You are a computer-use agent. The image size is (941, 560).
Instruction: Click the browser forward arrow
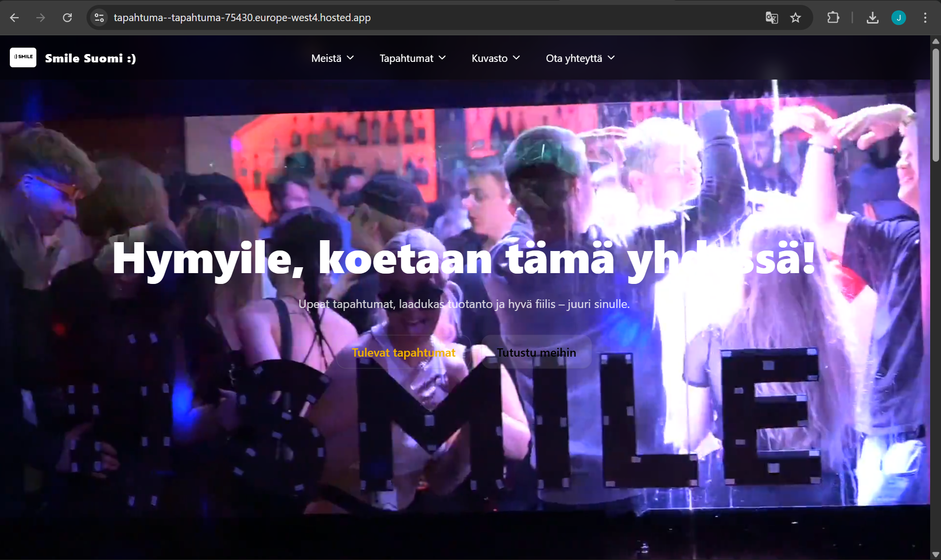tap(41, 18)
